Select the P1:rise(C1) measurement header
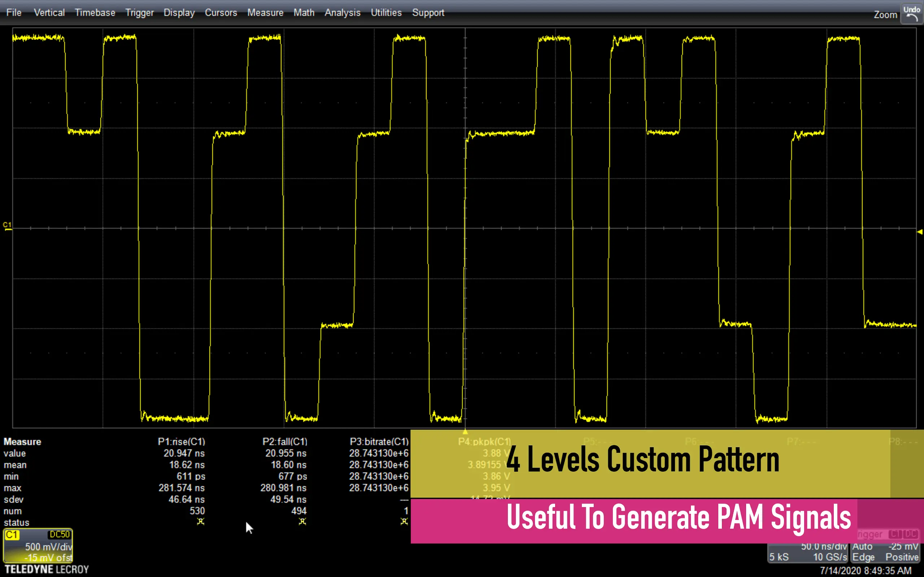 pos(181,441)
